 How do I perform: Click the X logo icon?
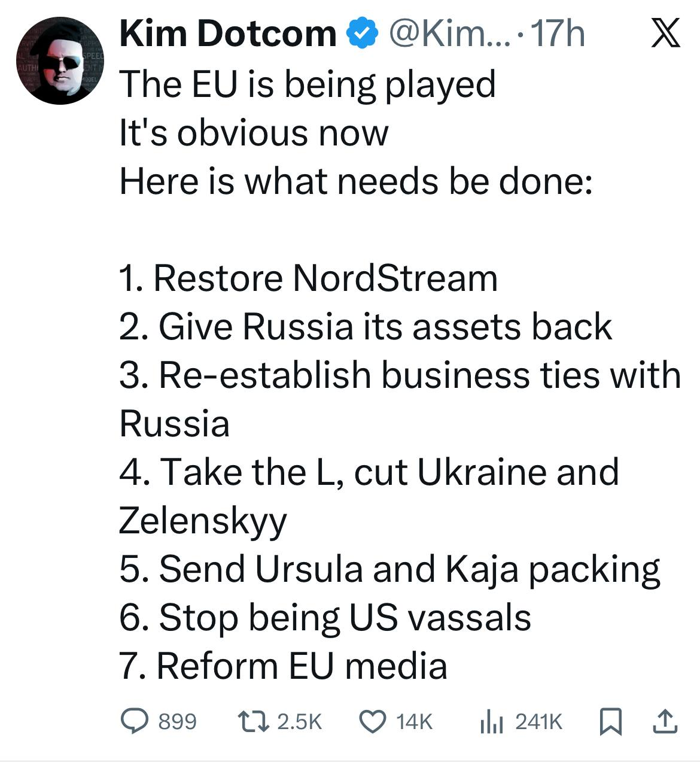pyautogui.click(x=665, y=34)
